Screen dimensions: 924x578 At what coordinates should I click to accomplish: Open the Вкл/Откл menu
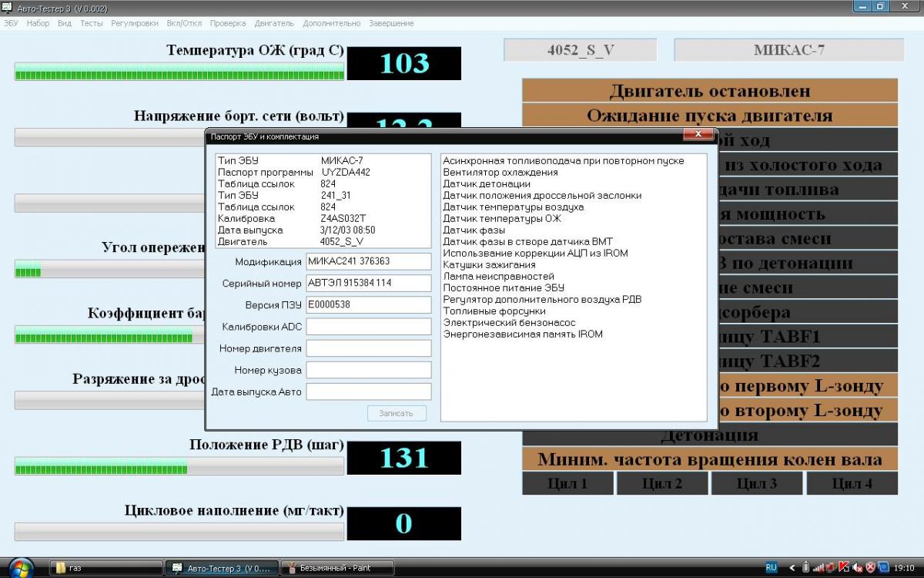[x=185, y=23]
